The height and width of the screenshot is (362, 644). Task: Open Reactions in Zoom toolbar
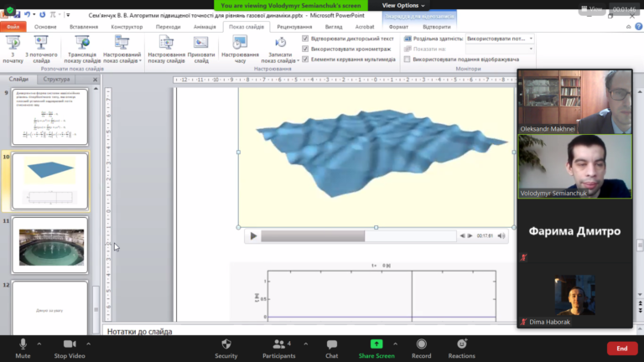[462, 349]
